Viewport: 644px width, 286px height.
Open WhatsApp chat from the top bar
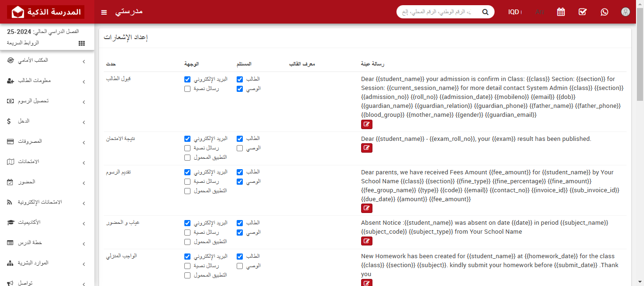[604, 12]
